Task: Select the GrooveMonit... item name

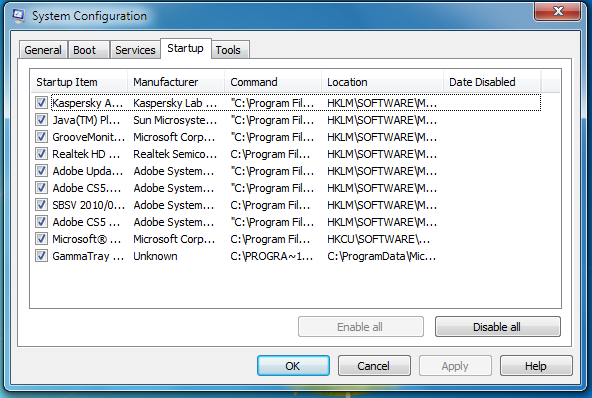Action: [88, 137]
